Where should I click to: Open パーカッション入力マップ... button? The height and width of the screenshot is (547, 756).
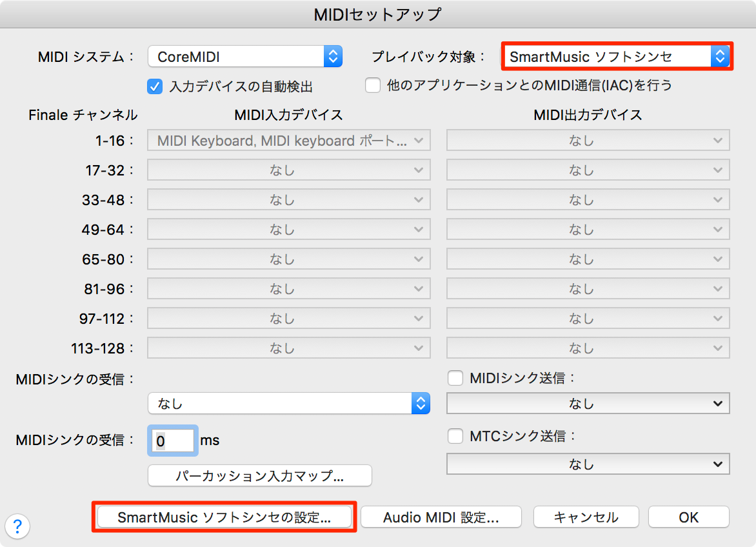(259, 475)
